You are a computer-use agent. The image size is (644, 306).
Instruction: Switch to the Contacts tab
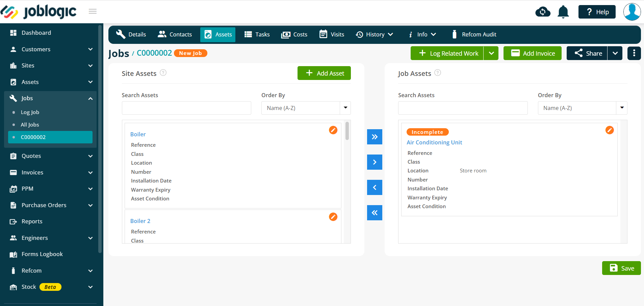pos(175,34)
